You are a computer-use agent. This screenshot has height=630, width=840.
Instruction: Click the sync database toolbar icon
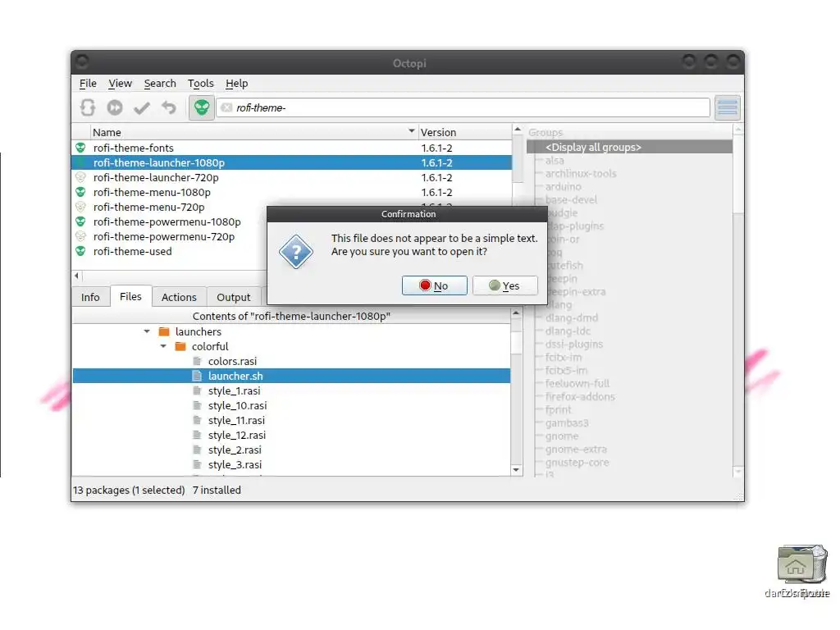coord(88,107)
